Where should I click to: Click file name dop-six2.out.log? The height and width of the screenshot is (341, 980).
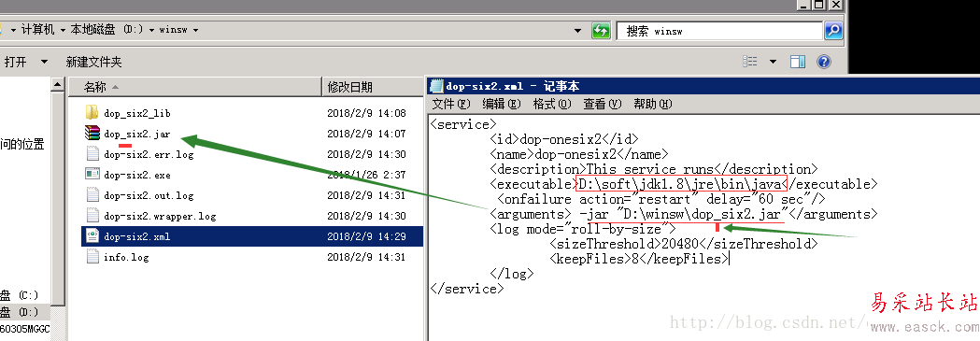click(x=149, y=195)
